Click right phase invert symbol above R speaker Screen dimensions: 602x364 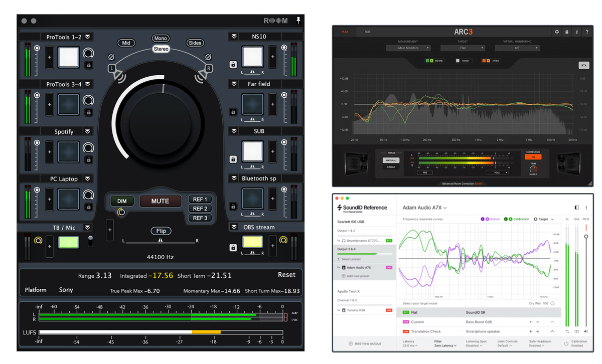(x=208, y=58)
